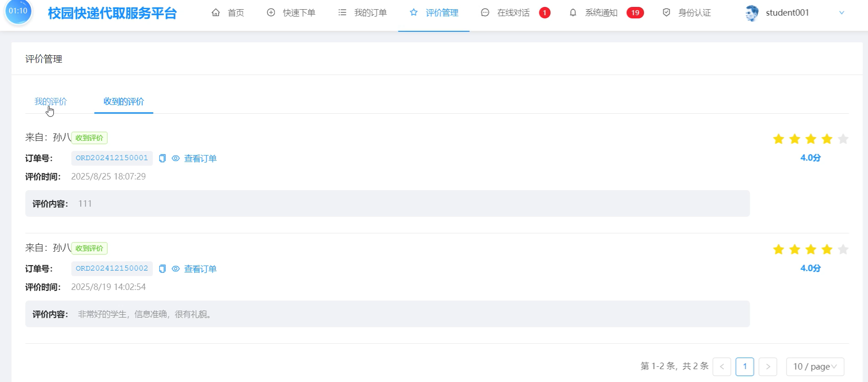
Task: Click the bell icon for 系统通知
Action: click(x=573, y=13)
